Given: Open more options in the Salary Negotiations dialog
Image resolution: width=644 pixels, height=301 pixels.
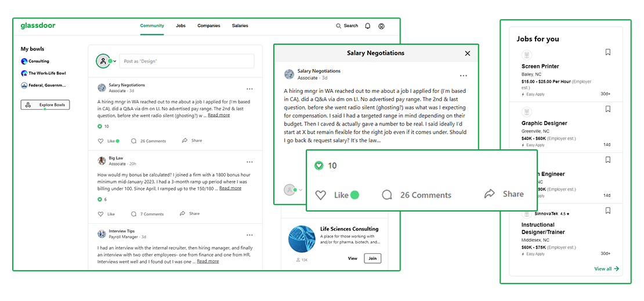Looking at the screenshot, I should pos(464,76).
